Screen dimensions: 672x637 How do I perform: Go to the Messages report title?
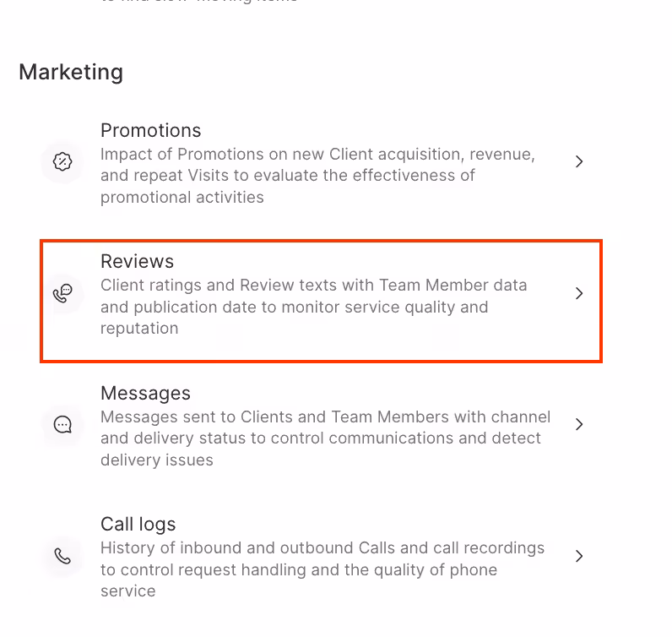pyautogui.click(x=145, y=393)
